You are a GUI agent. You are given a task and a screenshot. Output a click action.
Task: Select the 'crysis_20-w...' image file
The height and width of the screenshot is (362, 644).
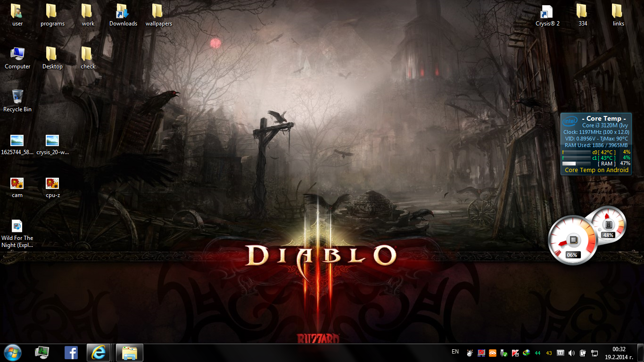tap(52, 144)
